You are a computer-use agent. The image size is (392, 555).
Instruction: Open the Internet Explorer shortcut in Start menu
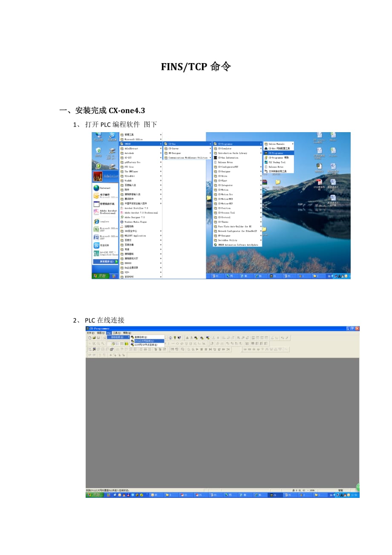pyautogui.click(x=104, y=188)
